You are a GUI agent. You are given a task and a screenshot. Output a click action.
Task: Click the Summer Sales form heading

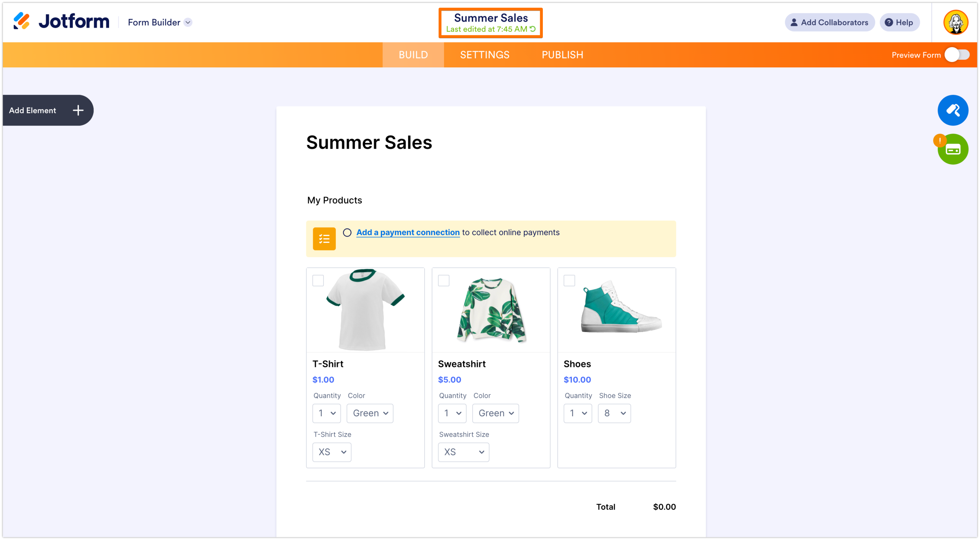click(x=369, y=142)
